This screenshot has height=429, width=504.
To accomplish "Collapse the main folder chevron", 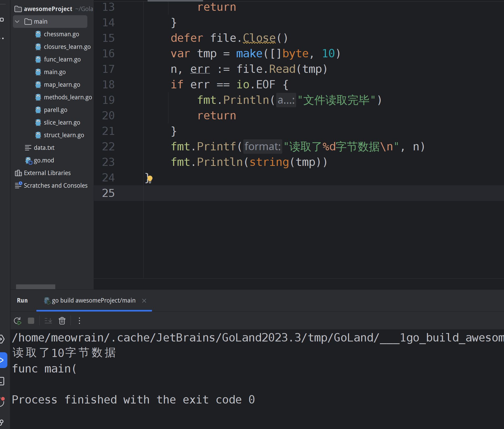I will (17, 22).
